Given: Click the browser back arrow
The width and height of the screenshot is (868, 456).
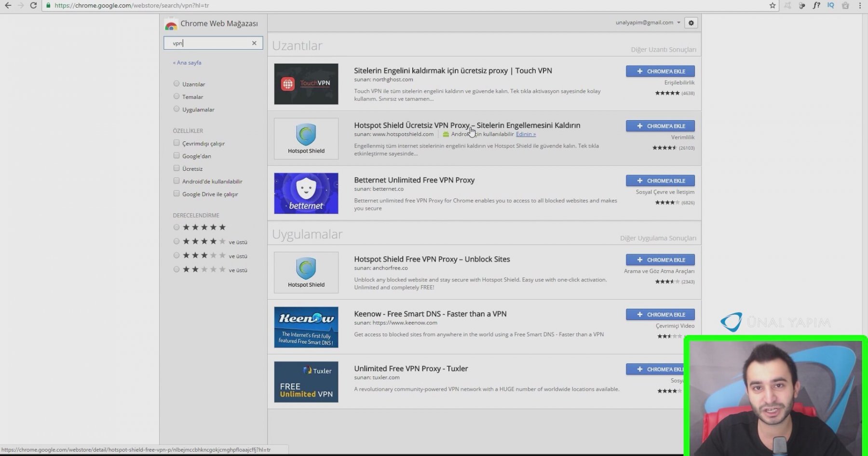Looking at the screenshot, I should pyautogui.click(x=8, y=5).
